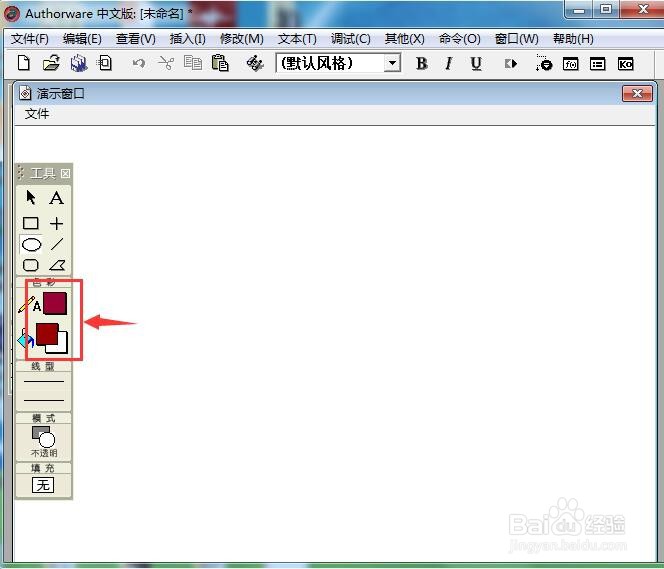Open the Insert (I) menu
This screenshot has height=569, width=664.
pos(188,39)
